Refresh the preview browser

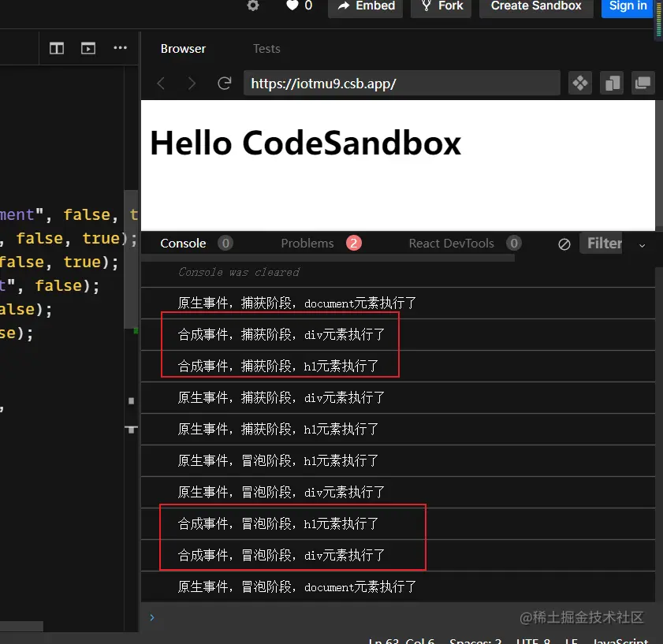pyautogui.click(x=224, y=84)
